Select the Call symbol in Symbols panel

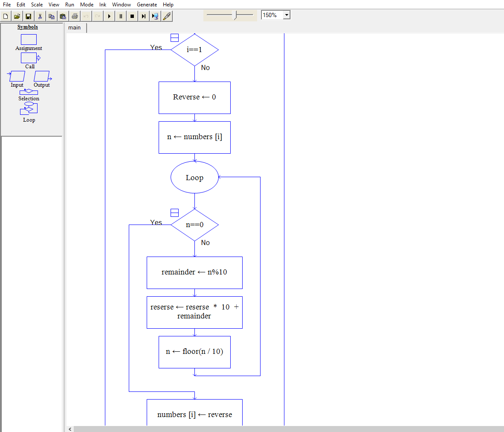pos(29,58)
